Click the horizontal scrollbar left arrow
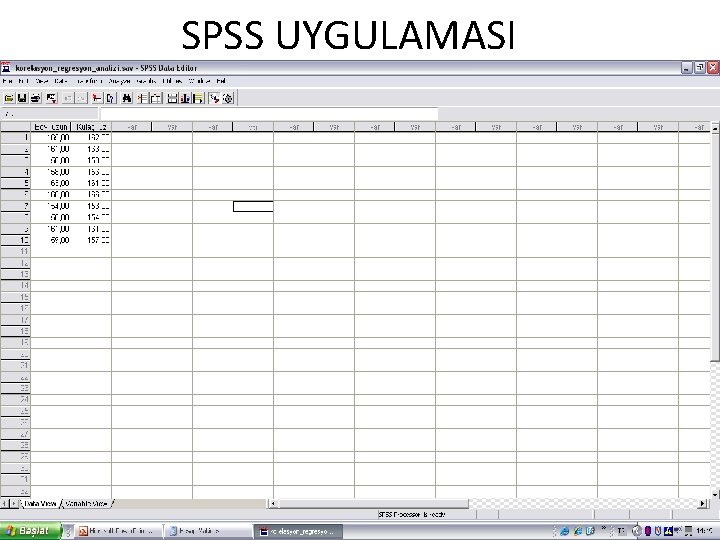720x540 pixels. coord(272,504)
